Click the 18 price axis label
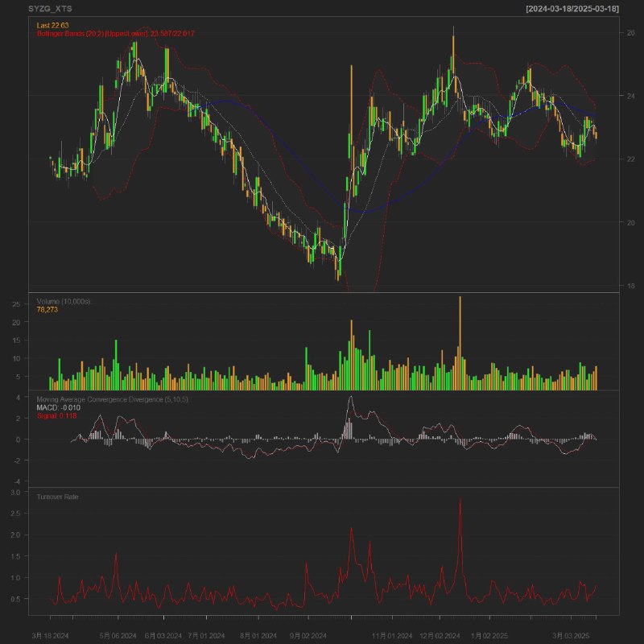The image size is (644, 644). pos(631,286)
